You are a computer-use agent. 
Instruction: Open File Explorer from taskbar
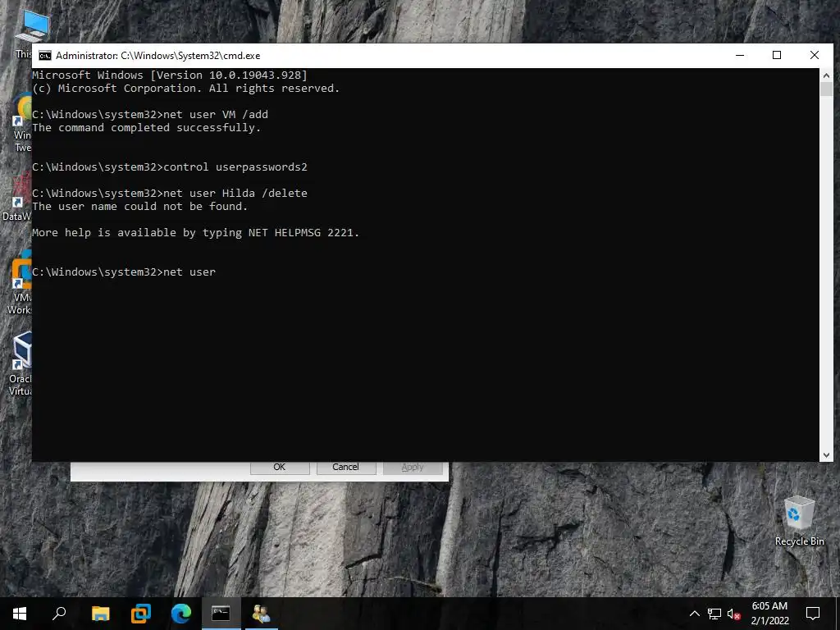pyautogui.click(x=100, y=614)
